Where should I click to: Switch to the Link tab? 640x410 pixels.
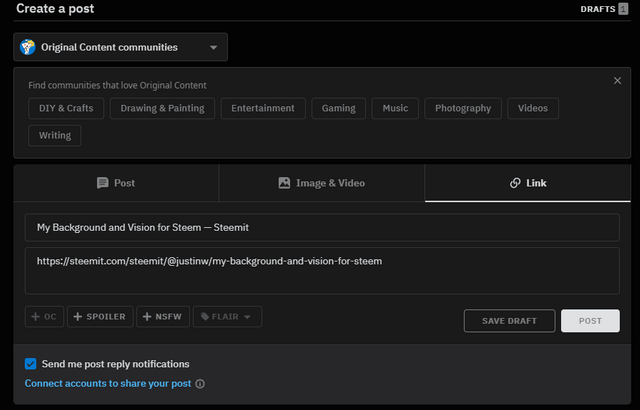[x=528, y=183]
